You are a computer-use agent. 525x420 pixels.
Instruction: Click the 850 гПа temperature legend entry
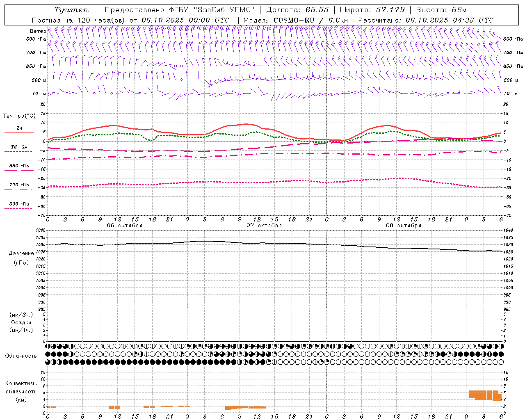(19, 166)
